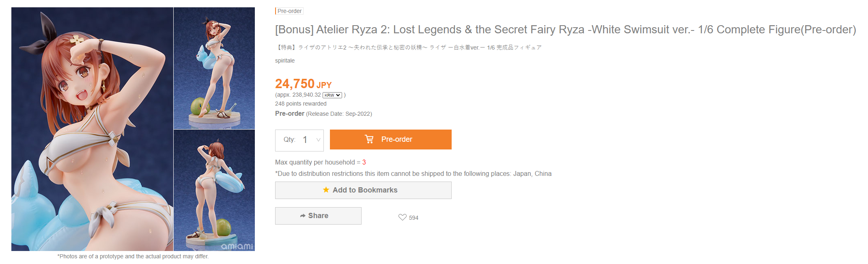Image resolution: width=868 pixels, height=264 pixels.
Task: Open the spiritale brand link
Action: click(x=285, y=61)
